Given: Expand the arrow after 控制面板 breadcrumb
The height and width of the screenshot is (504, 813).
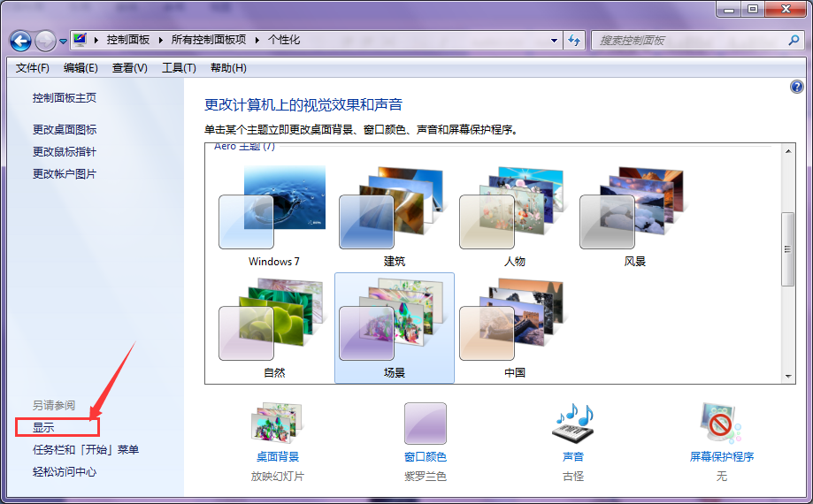Looking at the screenshot, I should [160, 40].
